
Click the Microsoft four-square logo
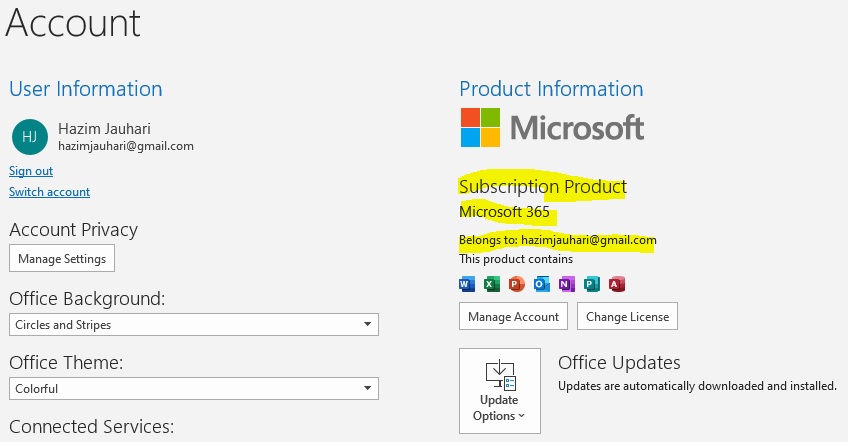click(480, 128)
